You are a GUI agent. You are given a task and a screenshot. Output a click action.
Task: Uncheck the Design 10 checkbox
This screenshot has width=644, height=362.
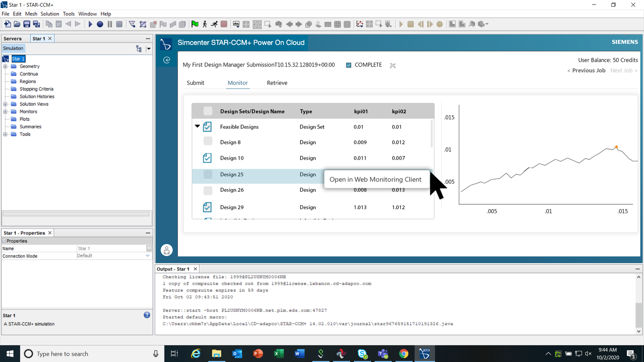(x=207, y=158)
